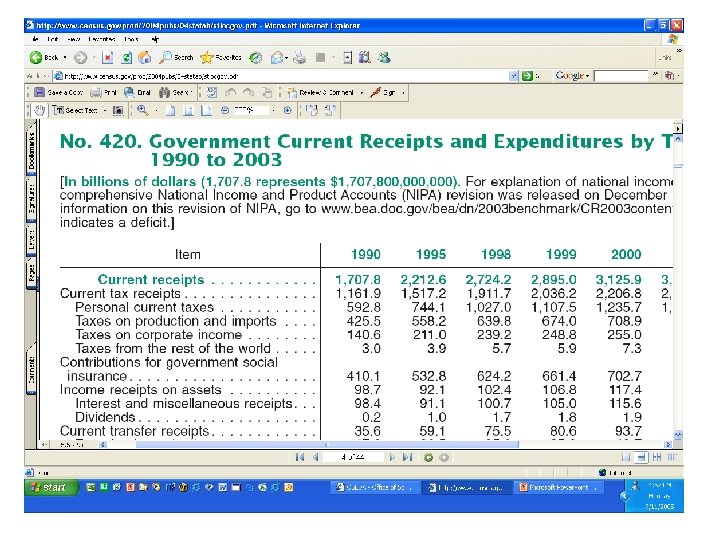Go to the last page
This screenshot has width=720, height=540.
tap(407, 457)
